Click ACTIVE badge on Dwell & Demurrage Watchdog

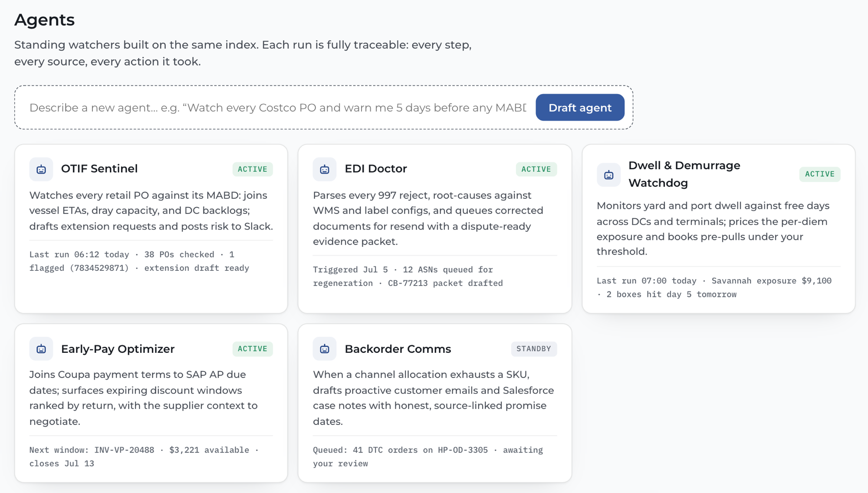[820, 174]
